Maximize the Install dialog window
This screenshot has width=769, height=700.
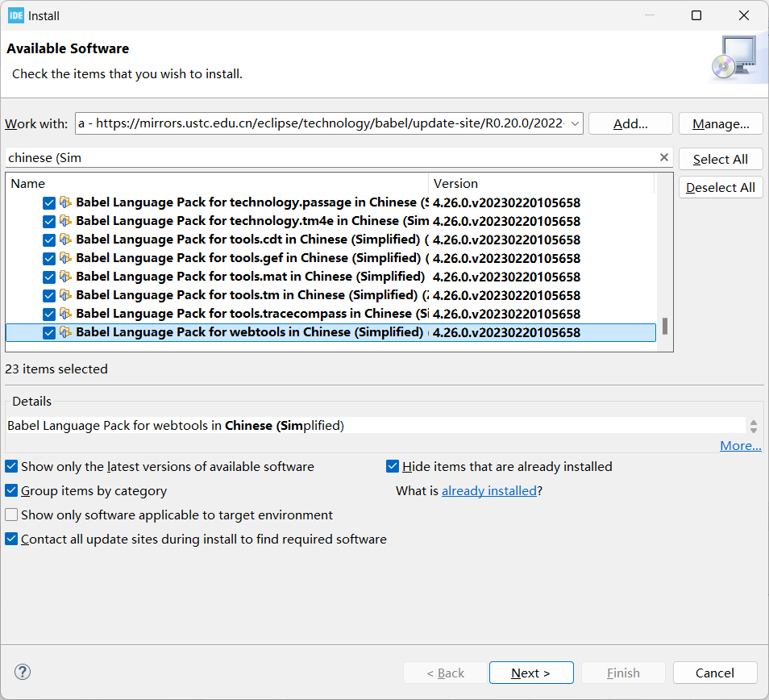[696, 15]
